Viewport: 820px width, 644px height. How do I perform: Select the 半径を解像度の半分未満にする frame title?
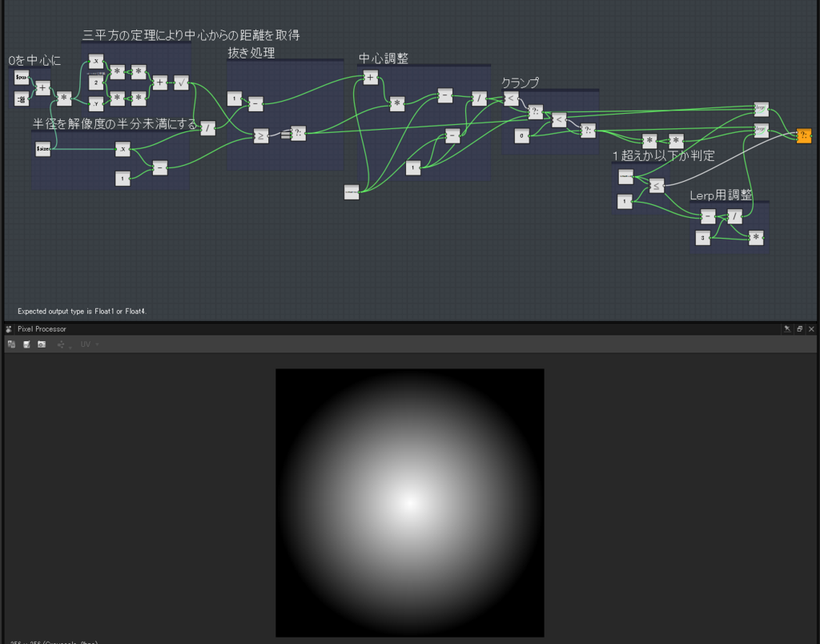pos(115,124)
